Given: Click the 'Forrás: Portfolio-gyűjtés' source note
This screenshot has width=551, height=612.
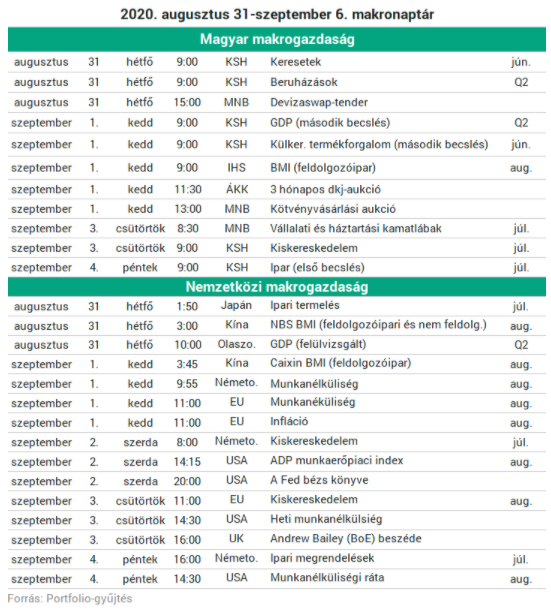Looking at the screenshot, I should click(x=70, y=599).
